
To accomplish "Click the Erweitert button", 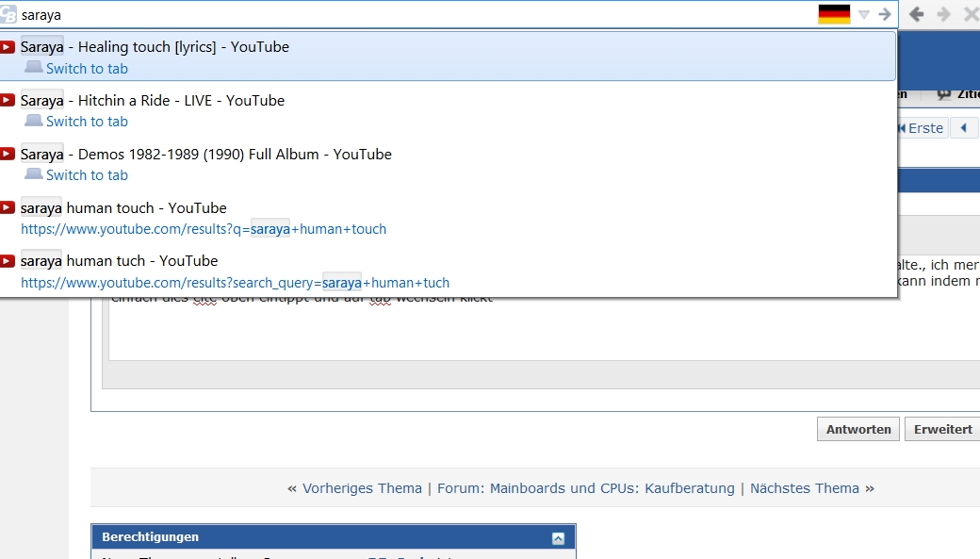I will pos(942,430).
